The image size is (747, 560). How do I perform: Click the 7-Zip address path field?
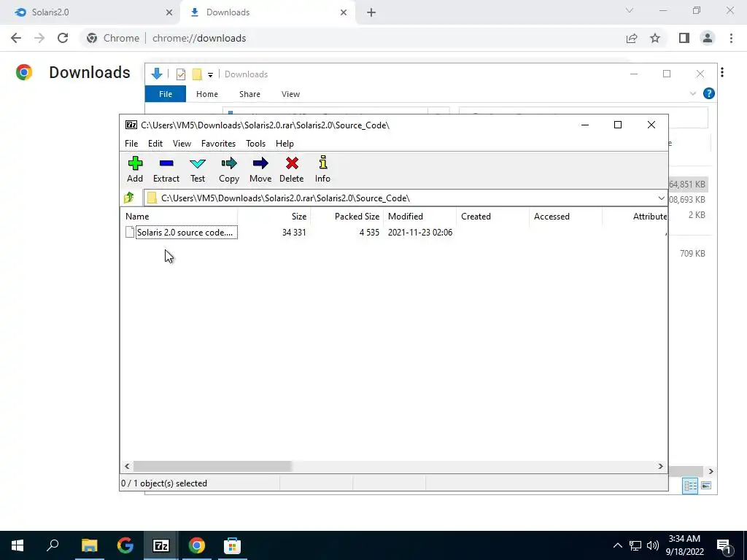pyautogui.click(x=400, y=198)
